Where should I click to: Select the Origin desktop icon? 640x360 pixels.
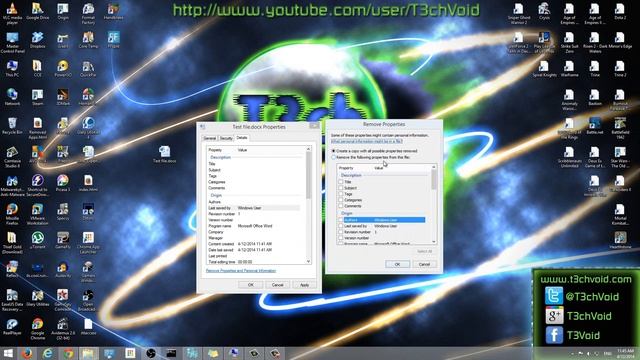[x=63, y=11]
